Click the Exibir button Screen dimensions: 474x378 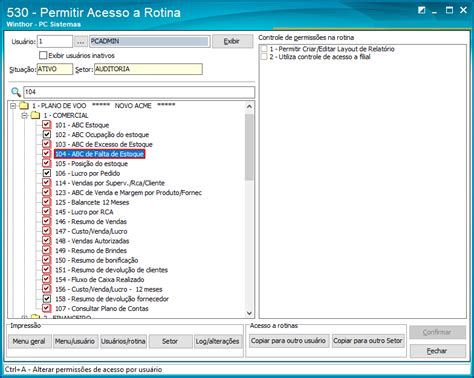[x=232, y=41]
